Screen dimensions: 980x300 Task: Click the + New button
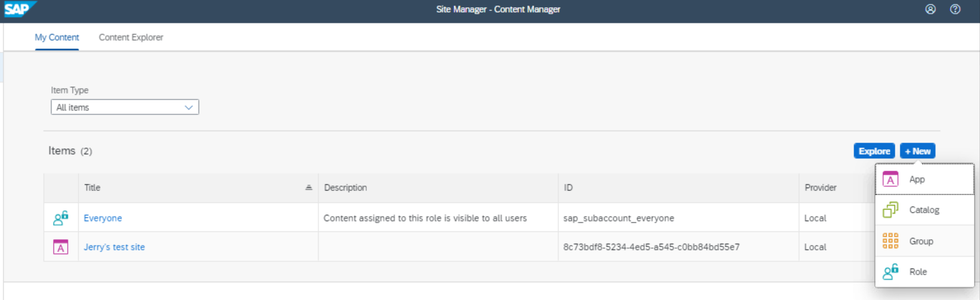(917, 151)
